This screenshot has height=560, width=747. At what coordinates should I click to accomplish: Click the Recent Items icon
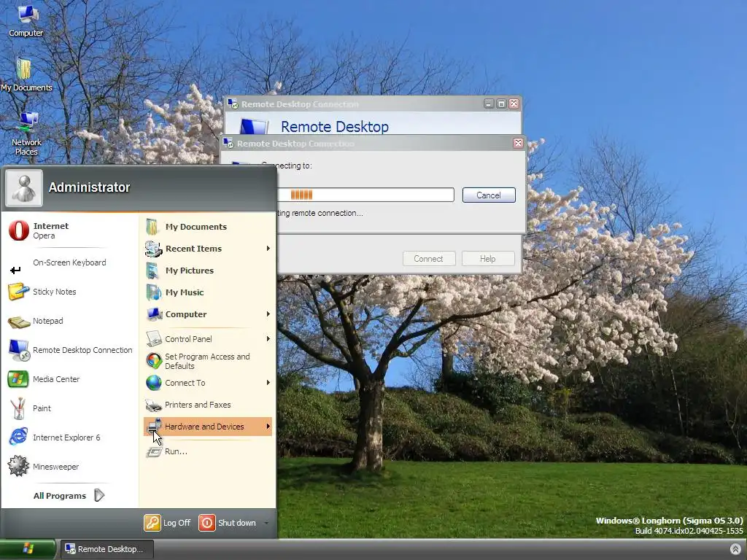(x=154, y=249)
